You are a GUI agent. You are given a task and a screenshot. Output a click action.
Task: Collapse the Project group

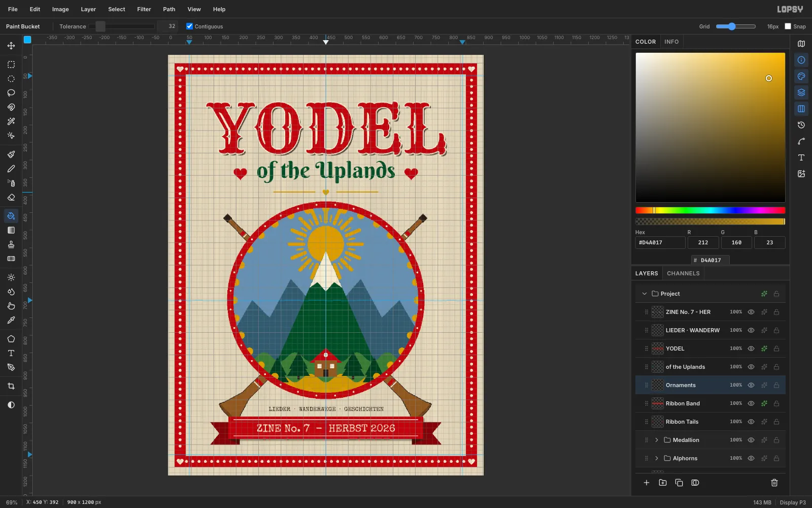pos(645,294)
